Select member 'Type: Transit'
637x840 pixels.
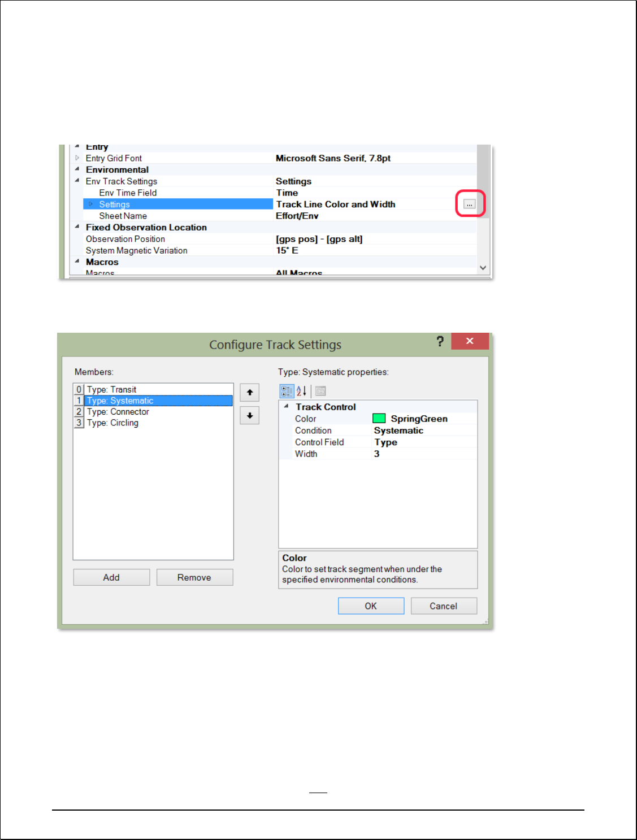pos(153,390)
